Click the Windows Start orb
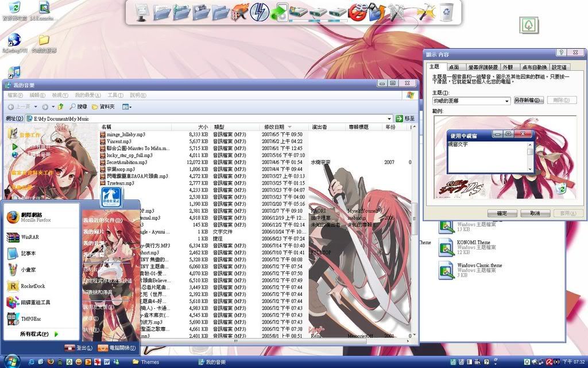 pyautogui.click(x=11, y=361)
